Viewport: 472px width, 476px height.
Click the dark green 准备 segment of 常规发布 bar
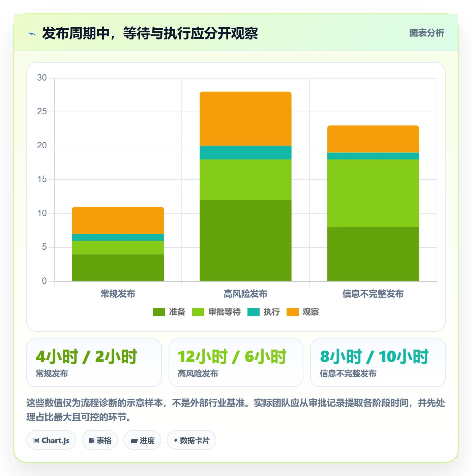tap(118, 268)
